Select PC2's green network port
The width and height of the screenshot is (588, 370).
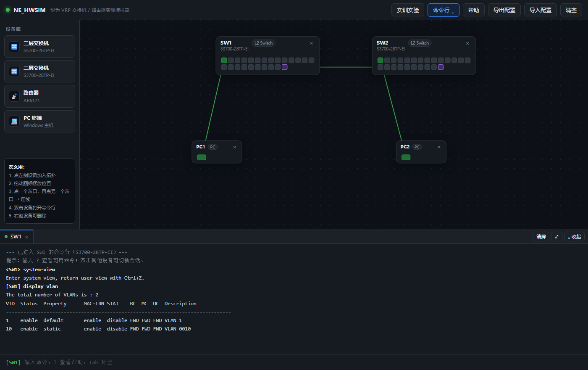pyautogui.click(x=406, y=157)
